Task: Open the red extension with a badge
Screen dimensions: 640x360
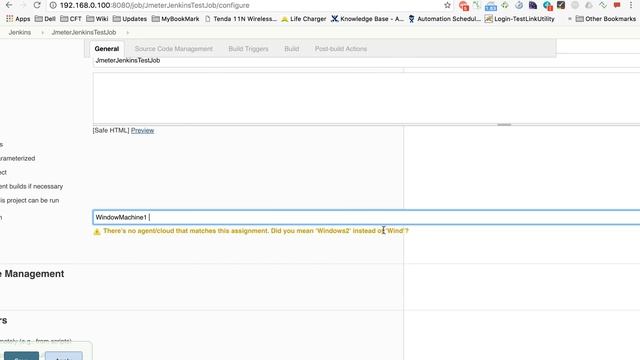Action: 464,6
